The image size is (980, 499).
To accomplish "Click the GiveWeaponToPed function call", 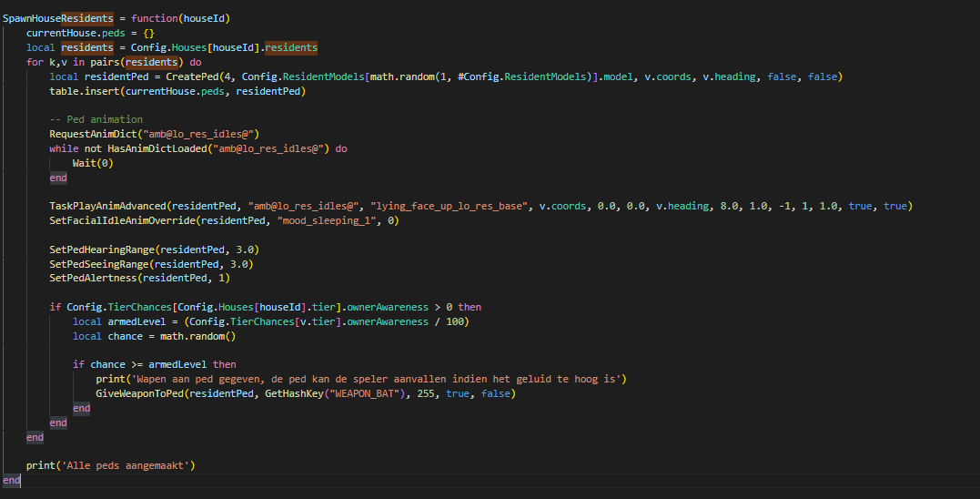I will tap(142, 393).
